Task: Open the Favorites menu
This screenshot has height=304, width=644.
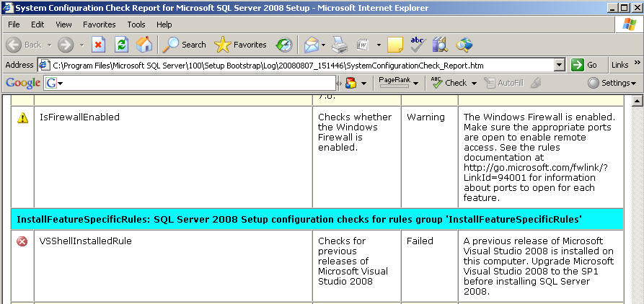Action: coord(99,24)
